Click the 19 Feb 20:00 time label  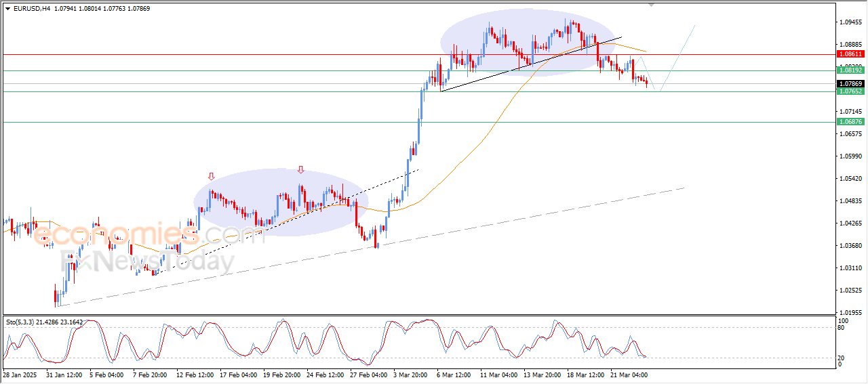coord(283,374)
